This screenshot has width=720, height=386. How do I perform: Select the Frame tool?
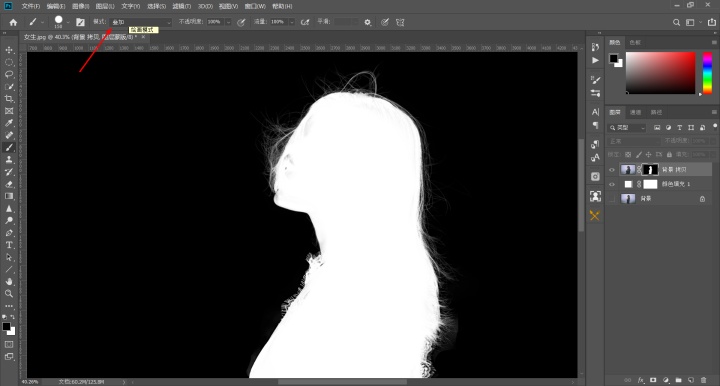tap(9, 111)
